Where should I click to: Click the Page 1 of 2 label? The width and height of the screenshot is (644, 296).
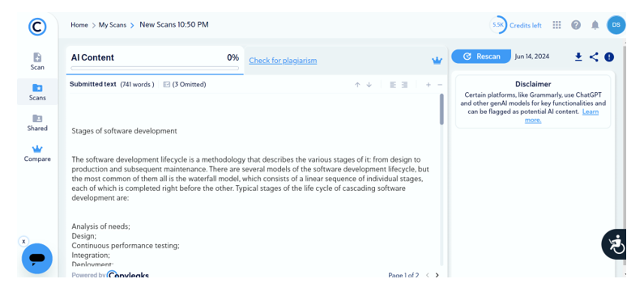click(403, 275)
